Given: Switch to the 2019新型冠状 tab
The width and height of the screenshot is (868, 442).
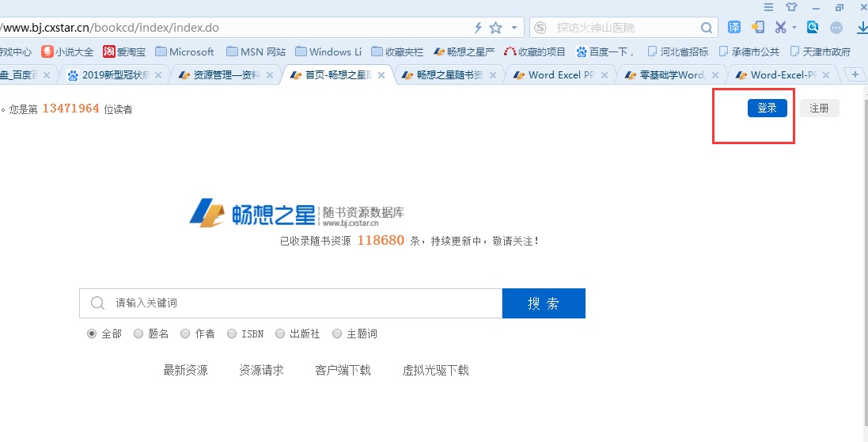Looking at the screenshot, I should pos(115,74).
